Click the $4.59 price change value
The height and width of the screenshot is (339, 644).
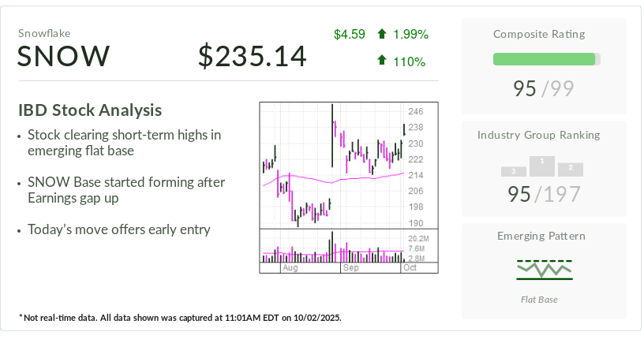pyautogui.click(x=349, y=34)
